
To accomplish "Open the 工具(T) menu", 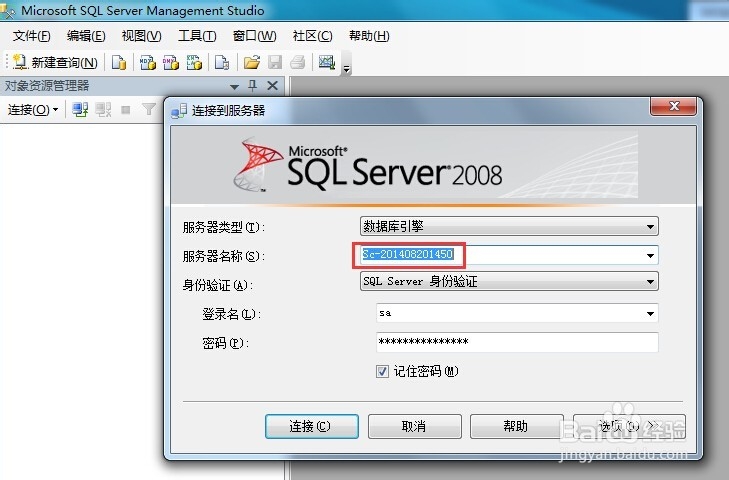I will 197,36.
